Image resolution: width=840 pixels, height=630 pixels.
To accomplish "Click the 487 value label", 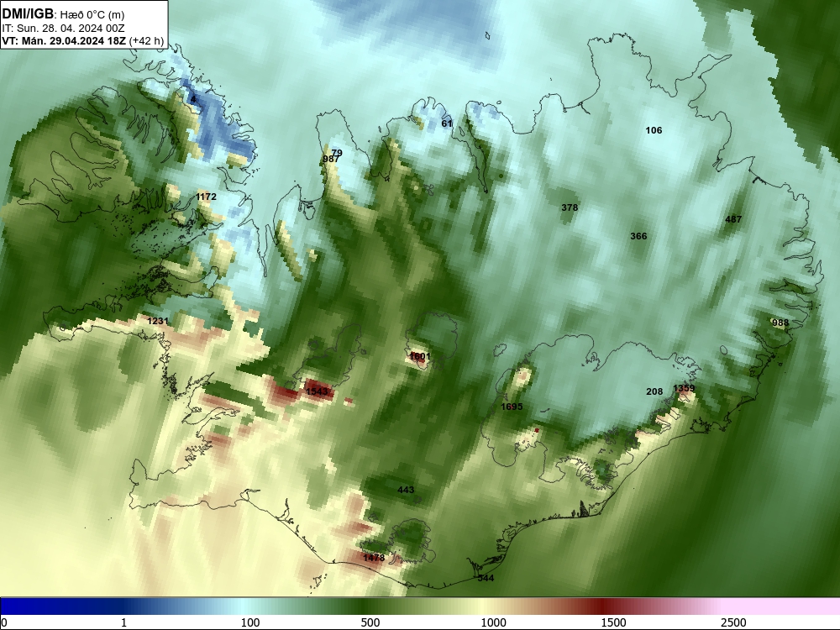I will pos(733,219).
